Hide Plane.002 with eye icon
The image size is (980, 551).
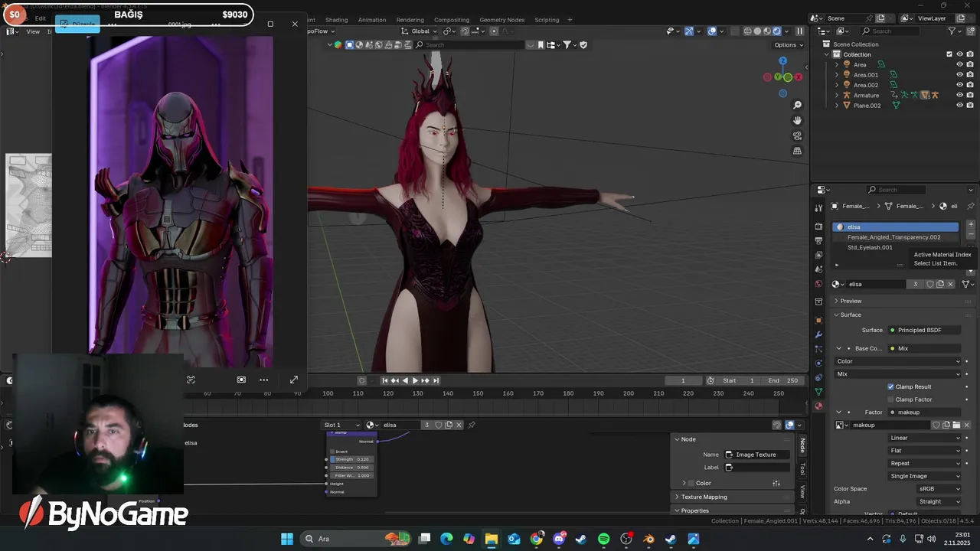click(x=959, y=106)
